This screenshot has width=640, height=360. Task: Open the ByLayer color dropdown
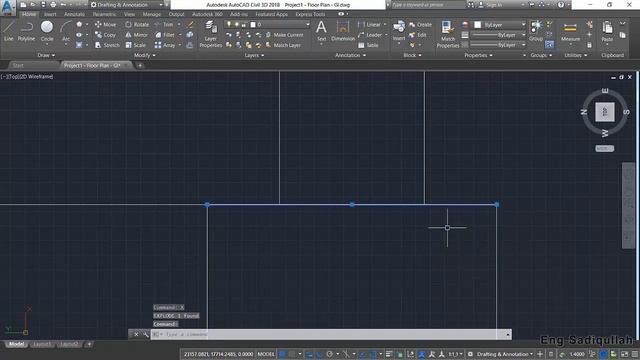click(x=500, y=25)
